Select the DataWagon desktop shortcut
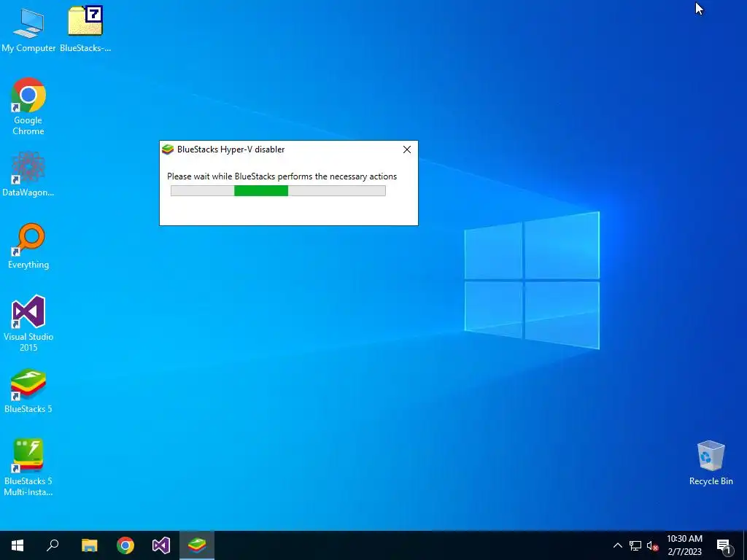The image size is (747, 560). 28,174
